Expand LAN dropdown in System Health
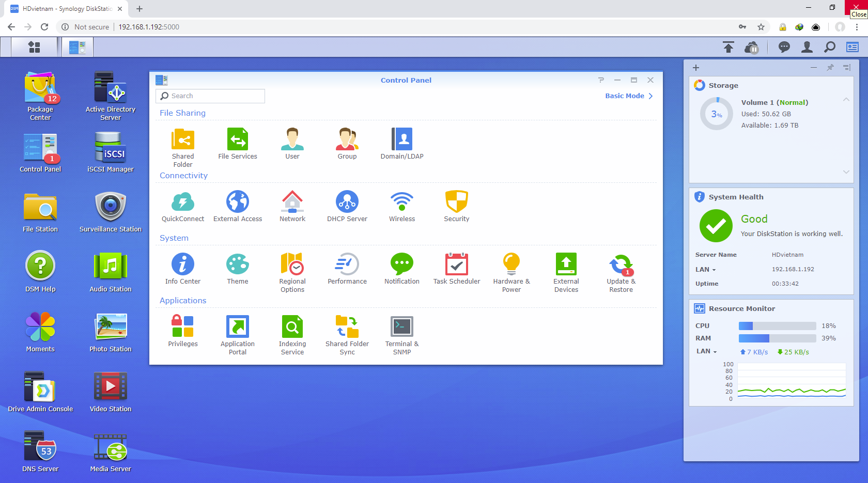The width and height of the screenshot is (868, 483). point(706,270)
